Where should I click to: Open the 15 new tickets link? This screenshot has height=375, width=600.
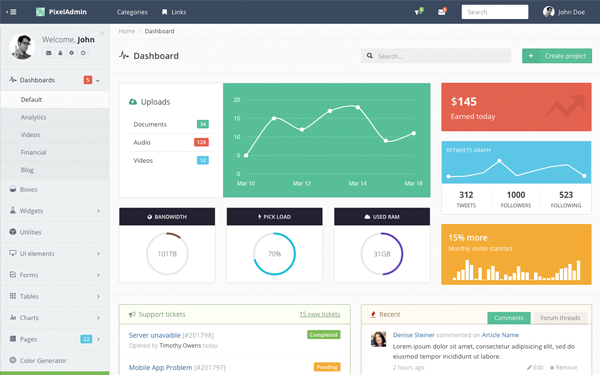[x=320, y=314]
